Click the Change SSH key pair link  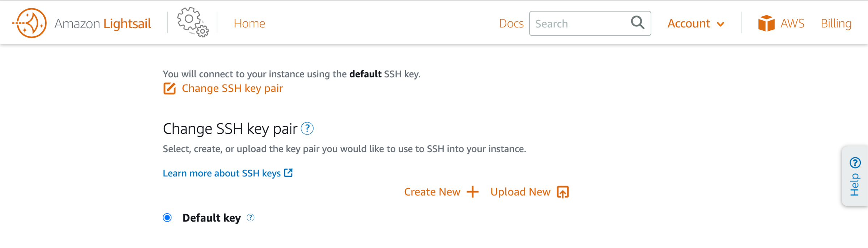tap(232, 88)
